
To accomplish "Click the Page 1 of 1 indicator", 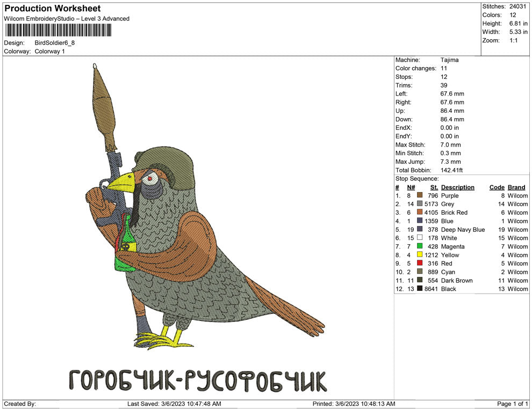I will point(513,404).
